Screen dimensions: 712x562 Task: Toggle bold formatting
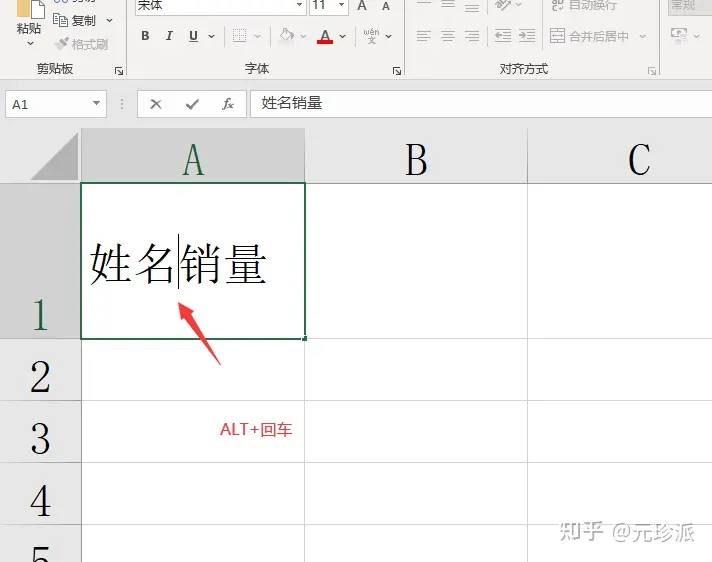145,35
